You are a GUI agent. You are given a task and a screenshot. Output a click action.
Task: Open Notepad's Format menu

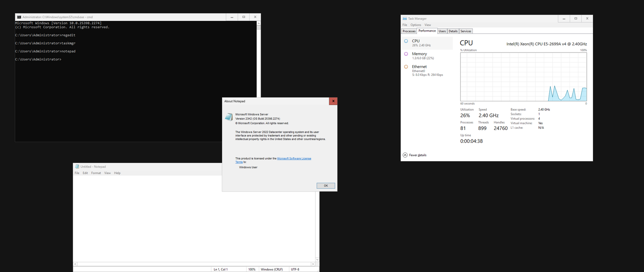click(96, 173)
